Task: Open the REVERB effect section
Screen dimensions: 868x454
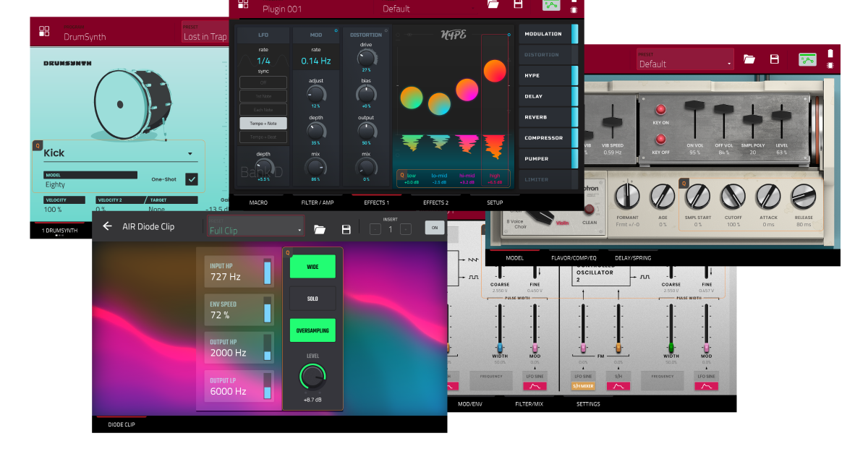Action: 548,117
